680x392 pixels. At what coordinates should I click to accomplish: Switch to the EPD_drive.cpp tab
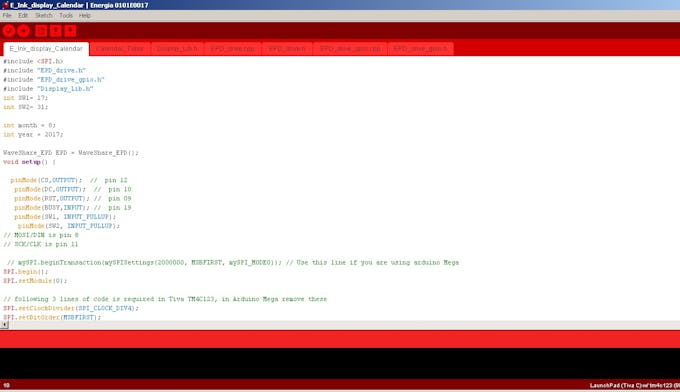click(233, 49)
